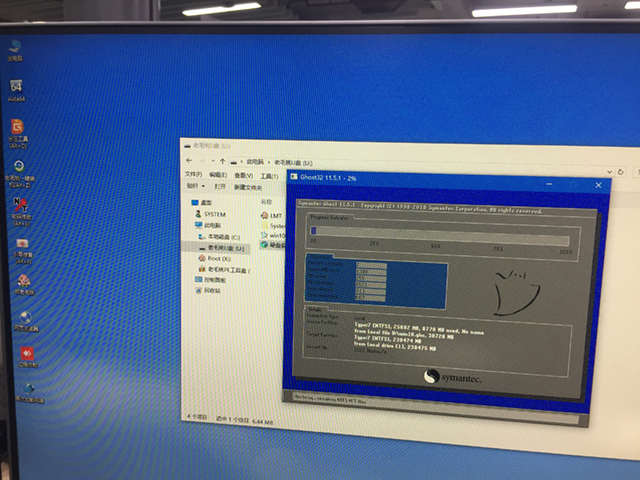Expand the 组织 dropdown in toolbar

pyautogui.click(x=194, y=186)
